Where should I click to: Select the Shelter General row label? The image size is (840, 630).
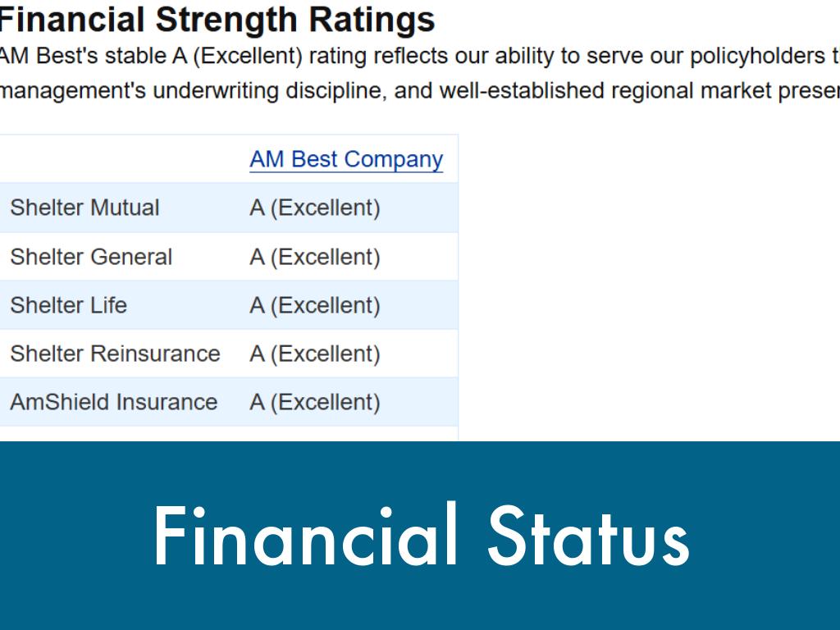click(91, 257)
